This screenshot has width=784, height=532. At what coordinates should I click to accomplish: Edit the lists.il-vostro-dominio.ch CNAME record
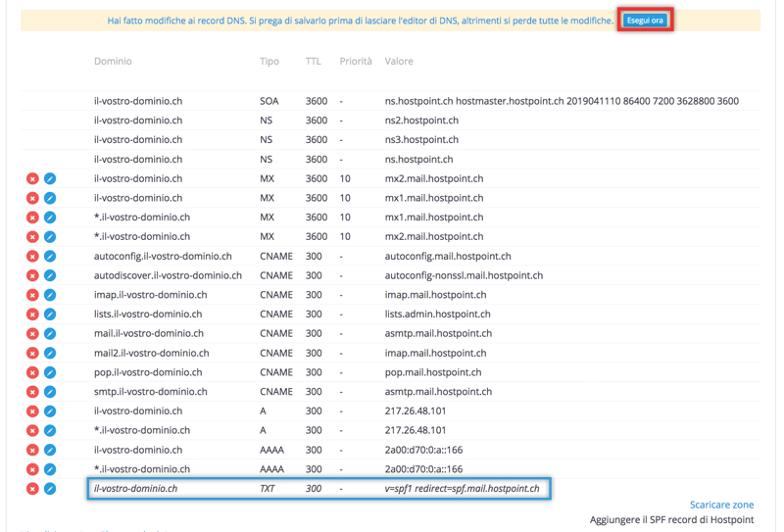tap(50, 314)
